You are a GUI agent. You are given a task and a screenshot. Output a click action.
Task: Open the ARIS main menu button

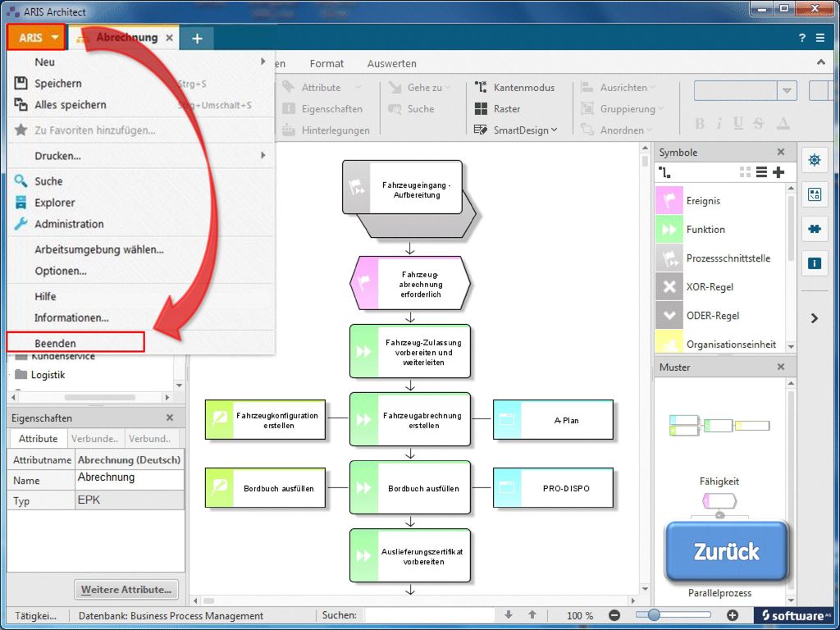pos(36,38)
